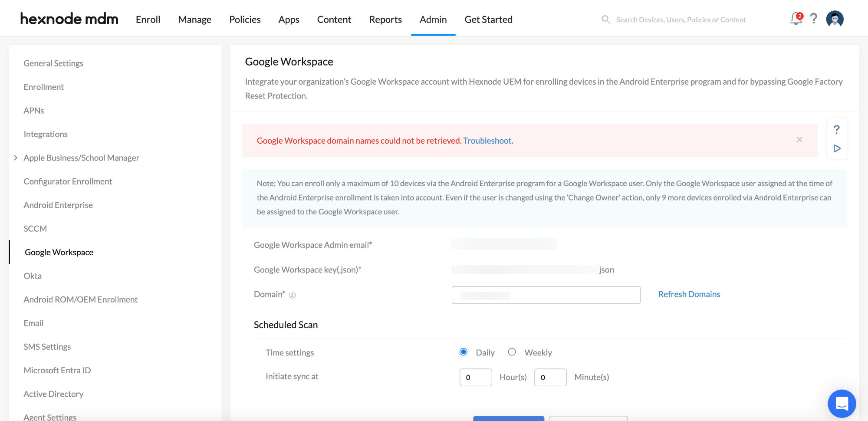Focus the Domain input field

point(546,295)
